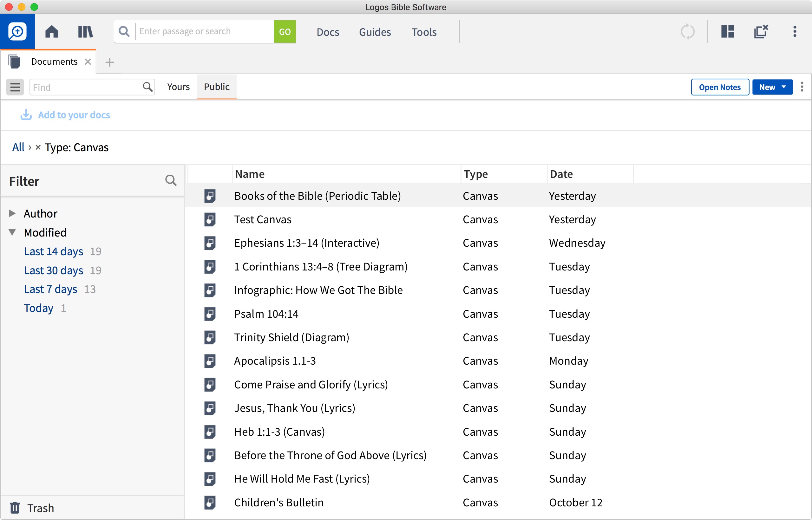Open the Guides menu
812x520 pixels.
coord(375,32)
